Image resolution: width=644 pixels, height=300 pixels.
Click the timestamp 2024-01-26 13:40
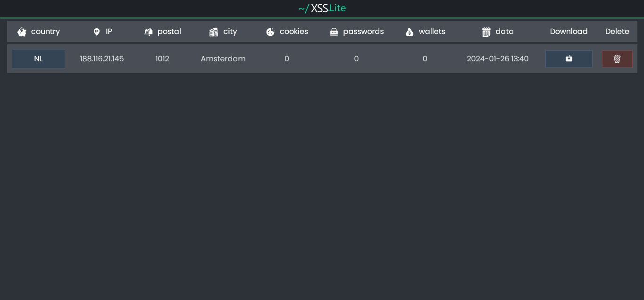click(498, 58)
